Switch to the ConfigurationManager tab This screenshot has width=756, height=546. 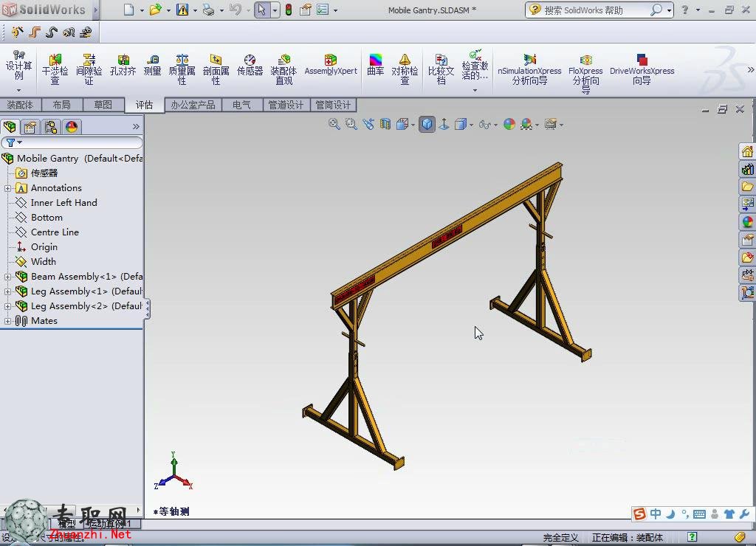click(x=51, y=127)
